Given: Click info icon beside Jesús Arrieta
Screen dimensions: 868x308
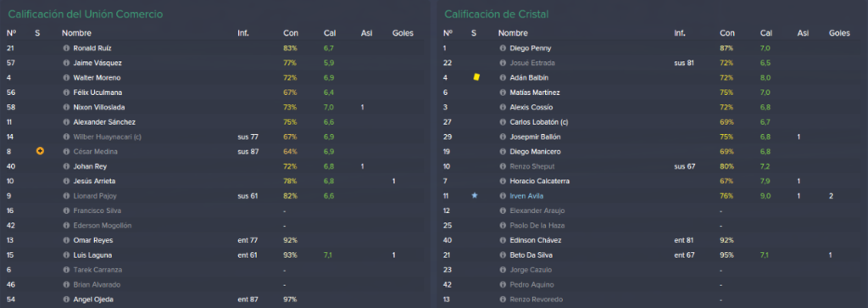Looking at the screenshot, I should point(66,181).
